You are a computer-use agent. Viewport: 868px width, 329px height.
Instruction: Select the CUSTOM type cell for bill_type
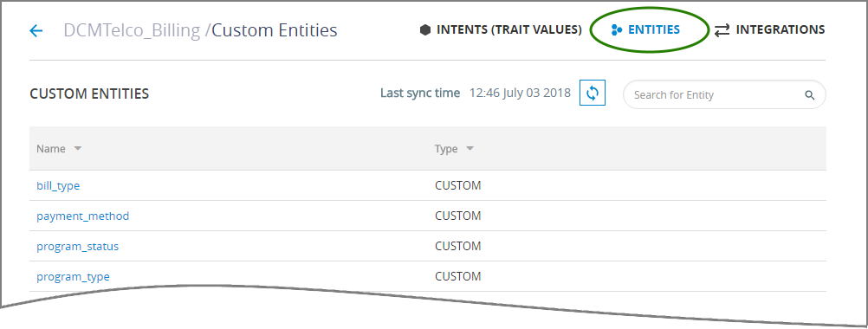pyautogui.click(x=457, y=186)
